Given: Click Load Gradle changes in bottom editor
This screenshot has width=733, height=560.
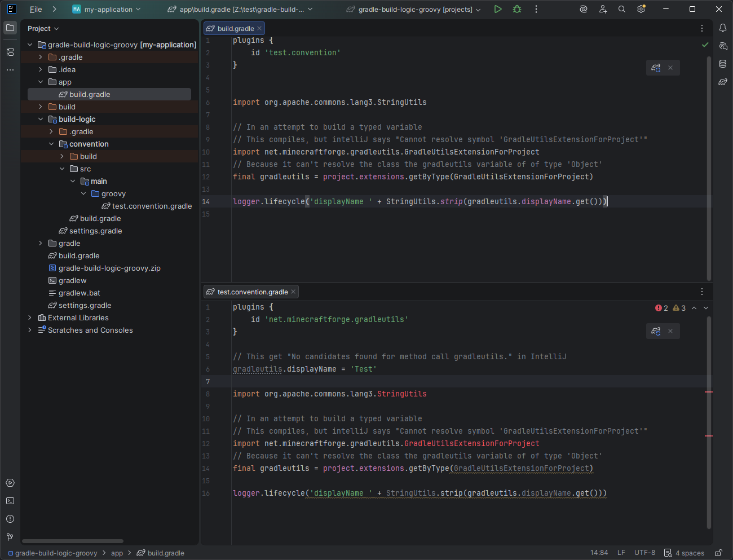Looking at the screenshot, I should (x=656, y=331).
